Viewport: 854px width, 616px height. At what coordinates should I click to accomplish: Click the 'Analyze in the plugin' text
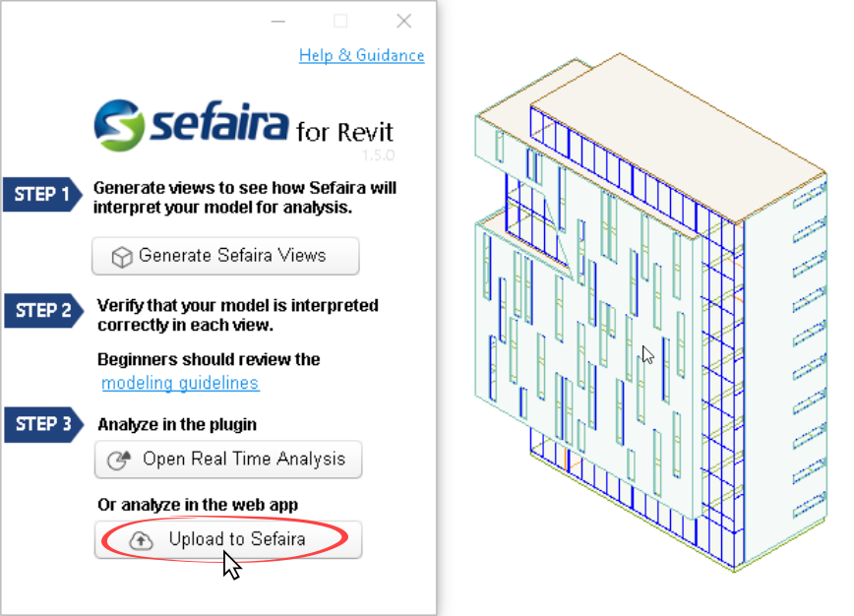point(177,424)
